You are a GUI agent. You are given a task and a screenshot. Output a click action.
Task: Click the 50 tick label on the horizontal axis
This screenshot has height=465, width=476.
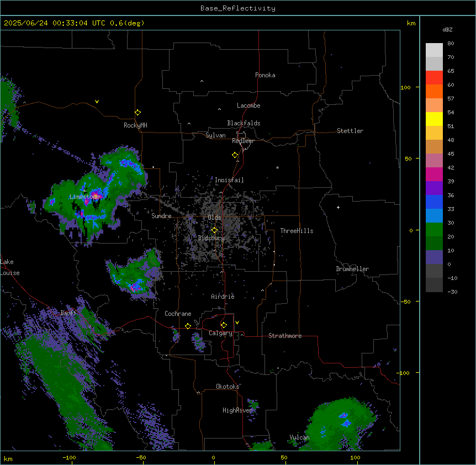coord(284,457)
